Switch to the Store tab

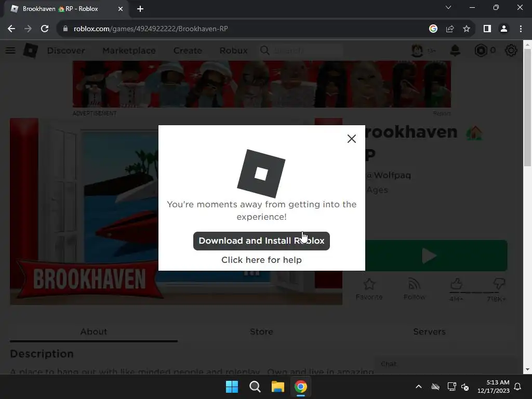[261, 331]
